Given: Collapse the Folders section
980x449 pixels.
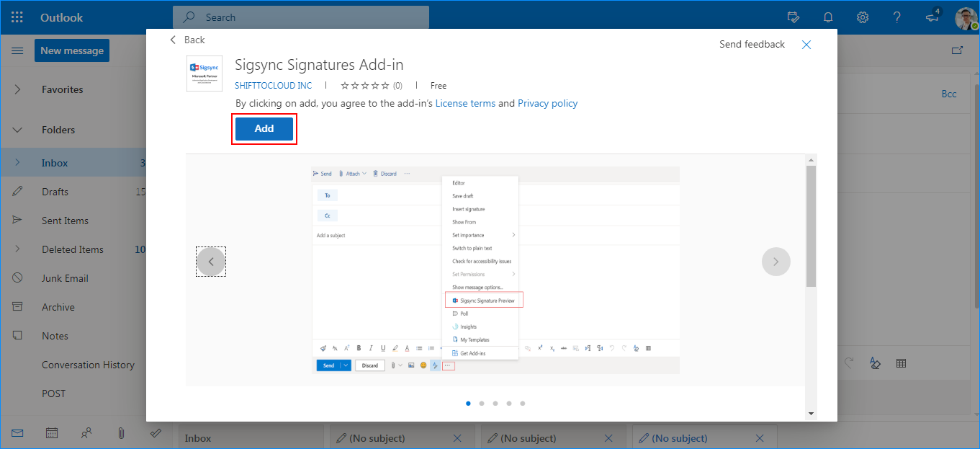Looking at the screenshot, I should 17,130.
